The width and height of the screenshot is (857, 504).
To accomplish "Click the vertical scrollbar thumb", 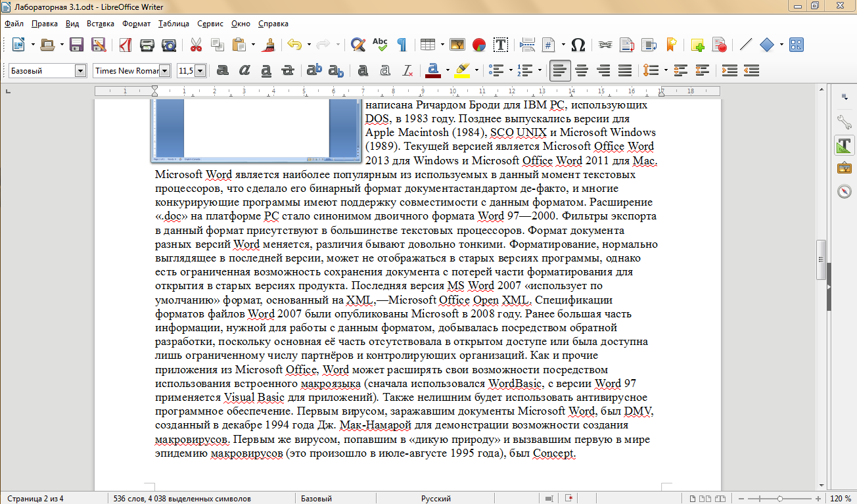I will [820, 260].
